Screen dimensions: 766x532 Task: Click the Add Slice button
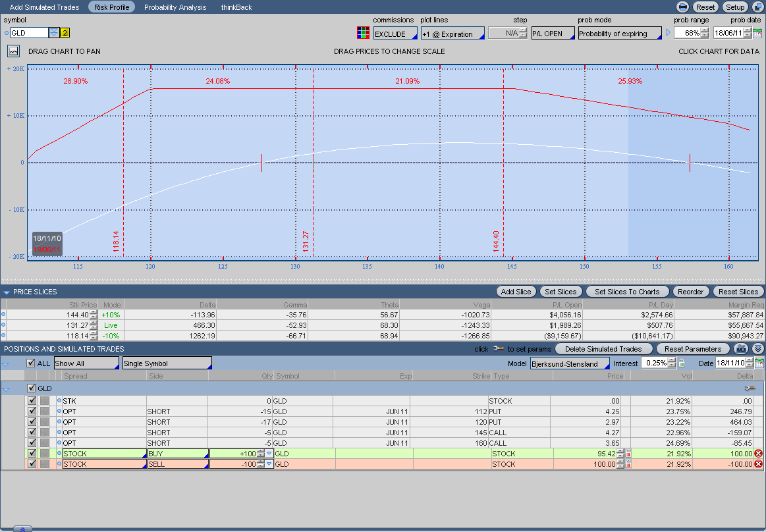(x=516, y=292)
